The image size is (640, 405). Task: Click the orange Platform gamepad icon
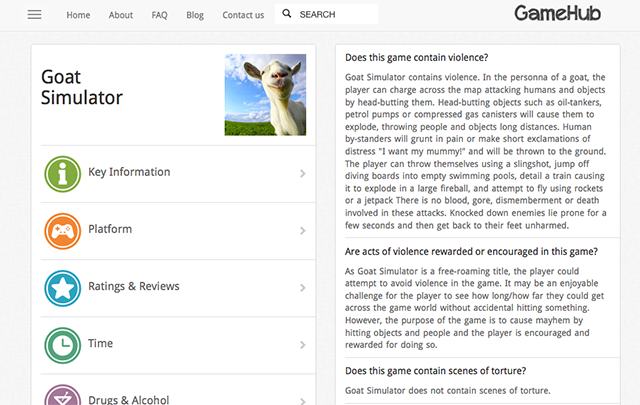62,231
